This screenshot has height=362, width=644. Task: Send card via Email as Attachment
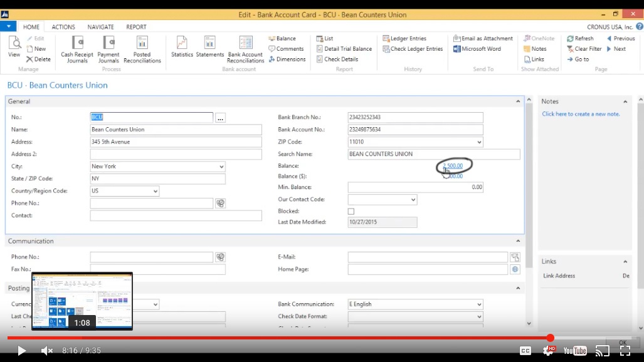coord(483,39)
